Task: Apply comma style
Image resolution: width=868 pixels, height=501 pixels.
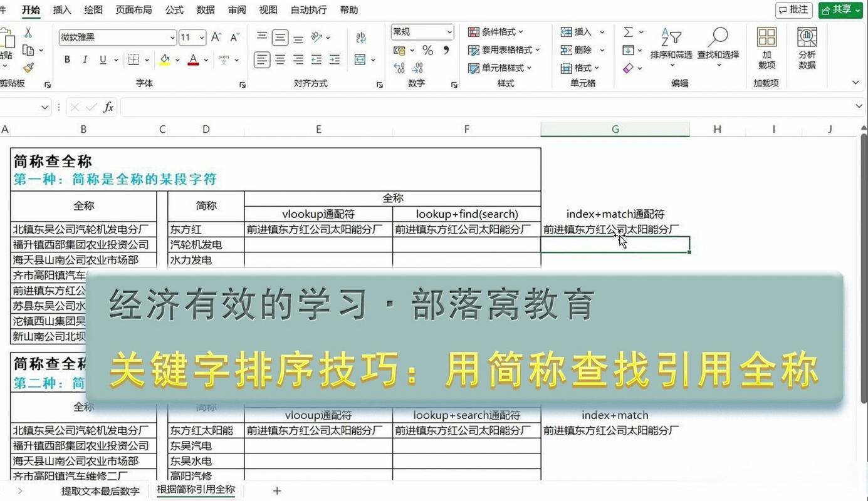Action: coord(446,49)
